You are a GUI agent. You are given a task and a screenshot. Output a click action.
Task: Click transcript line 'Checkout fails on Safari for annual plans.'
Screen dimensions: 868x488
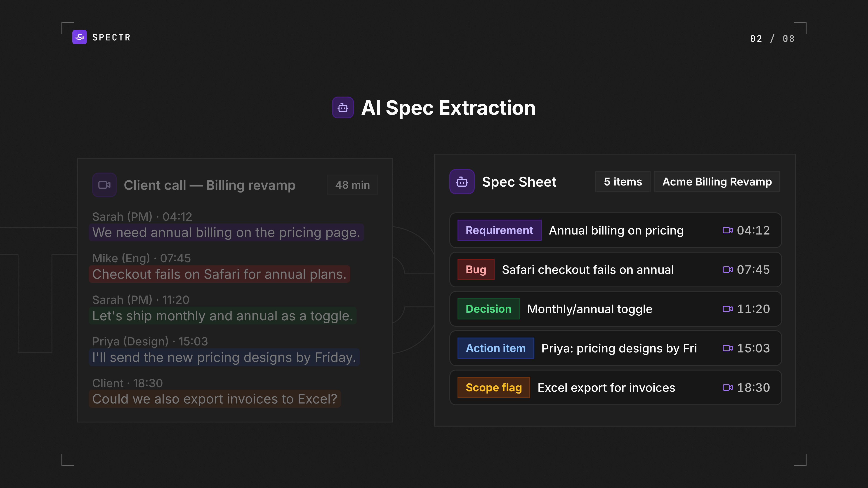click(219, 274)
